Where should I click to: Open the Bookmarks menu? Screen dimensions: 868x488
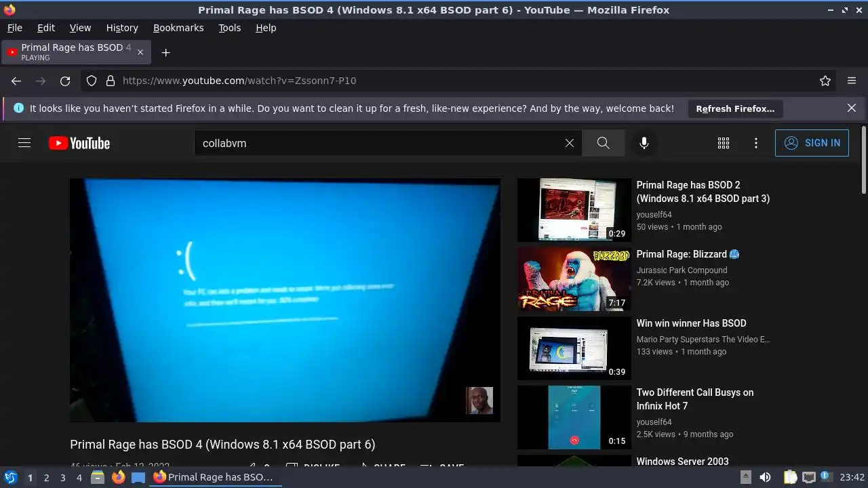(x=178, y=28)
